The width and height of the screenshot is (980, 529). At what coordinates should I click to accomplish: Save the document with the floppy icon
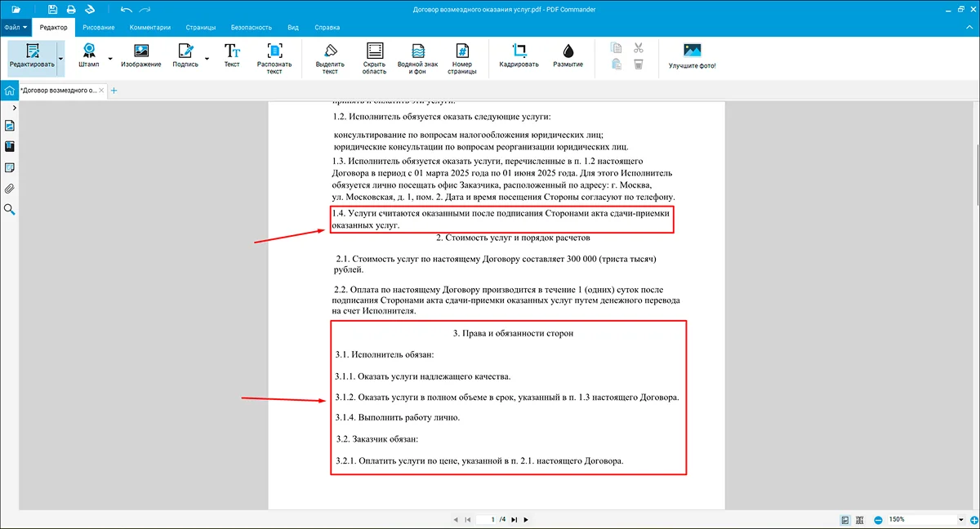[x=53, y=9]
